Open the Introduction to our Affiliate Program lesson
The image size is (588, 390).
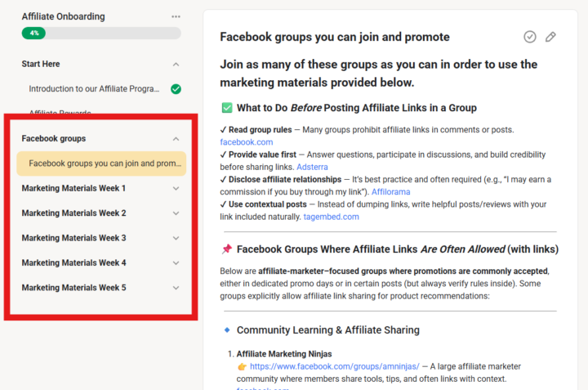pos(94,89)
